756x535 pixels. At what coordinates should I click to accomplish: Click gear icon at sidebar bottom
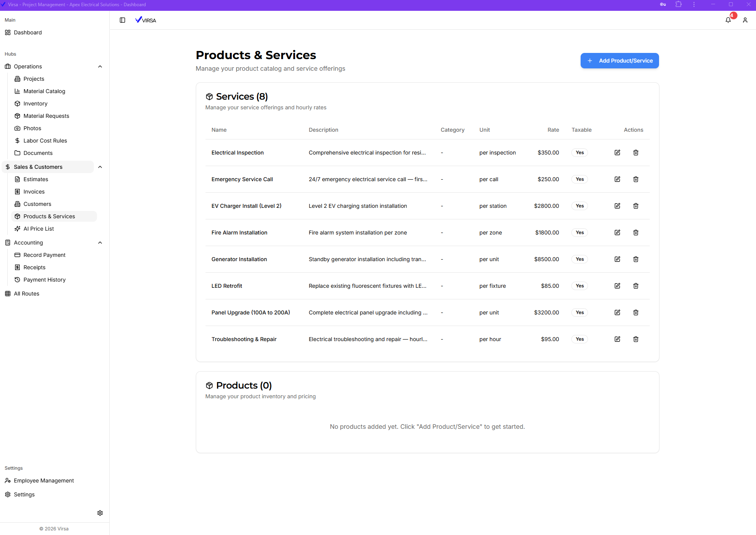point(100,513)
